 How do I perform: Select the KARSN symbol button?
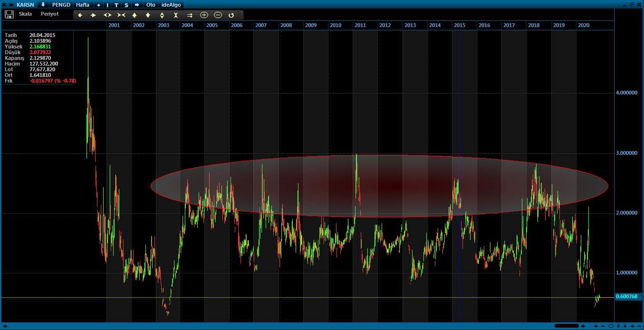[26, 4]
